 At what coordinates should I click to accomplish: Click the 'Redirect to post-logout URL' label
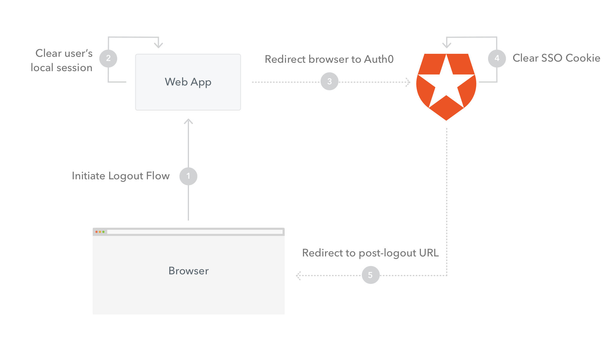[370, 253]
